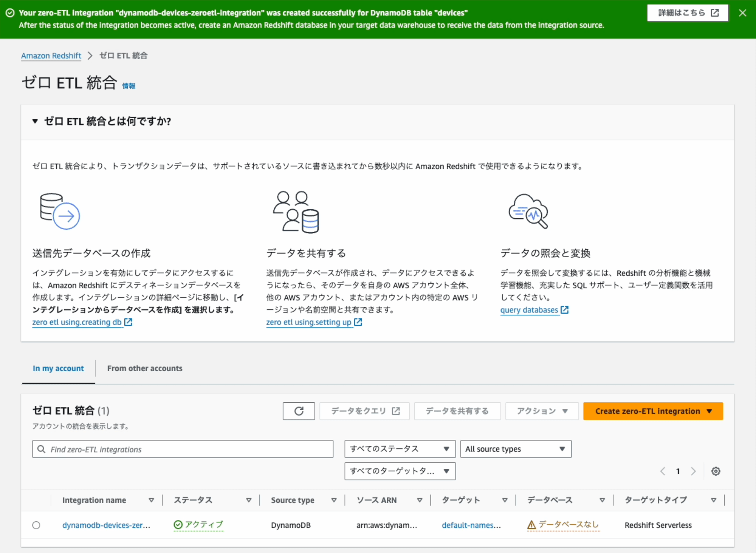Focus the Find zero-ETL integrations search field
The image size is (756, 553).
tap(183, 449)
